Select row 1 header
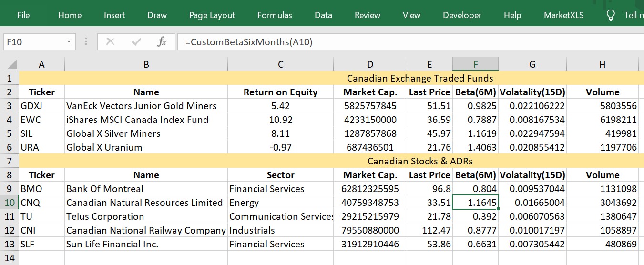 [10, 78]
